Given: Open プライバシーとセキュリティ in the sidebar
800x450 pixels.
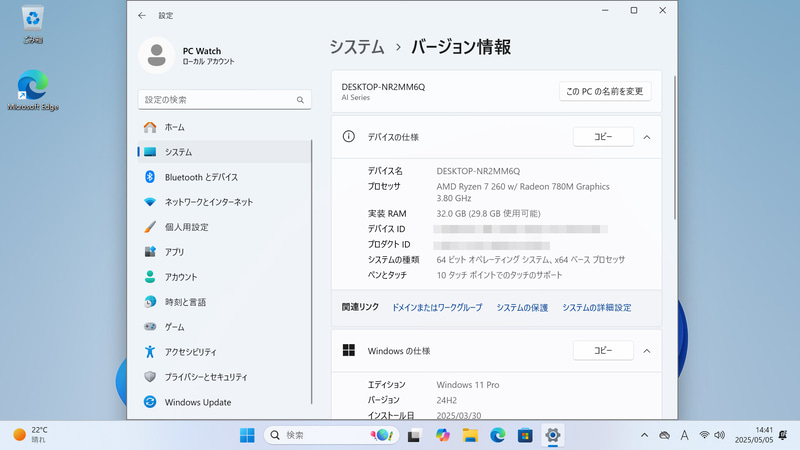Looking at the screenshot, I should click(x=224, y=377).
